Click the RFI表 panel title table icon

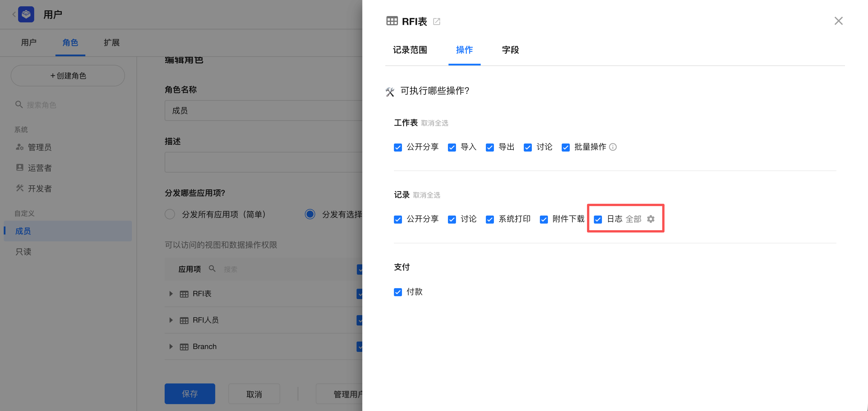[392, 21]
